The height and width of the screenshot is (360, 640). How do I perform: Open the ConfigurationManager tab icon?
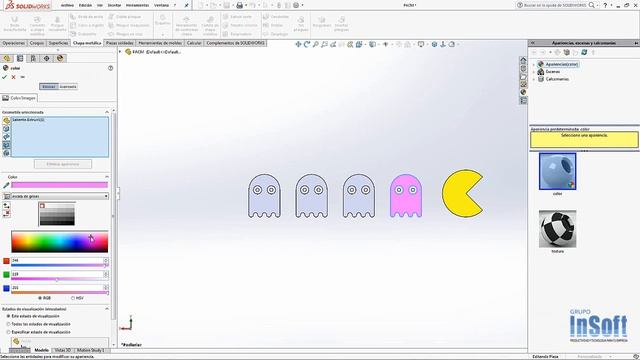tap(33, 58)
